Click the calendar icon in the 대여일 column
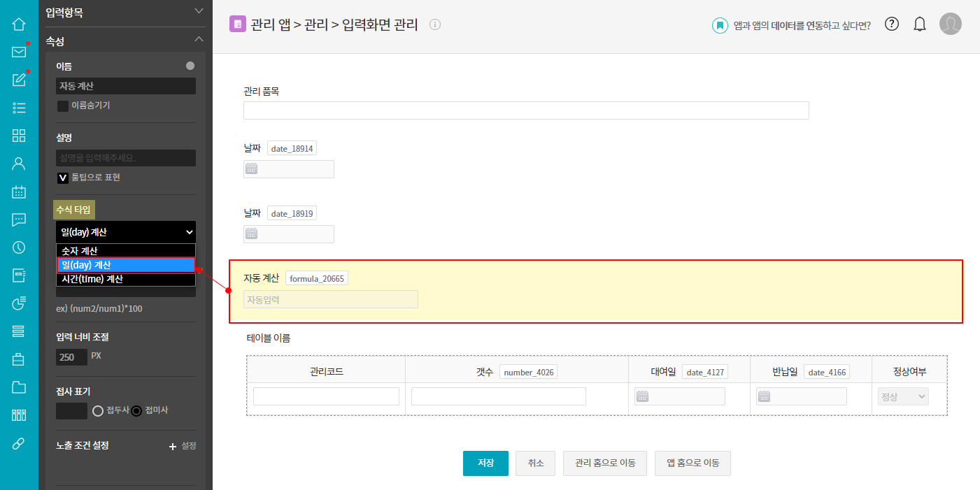Viewport: 980px width, 490px height. tap(643, 397)
